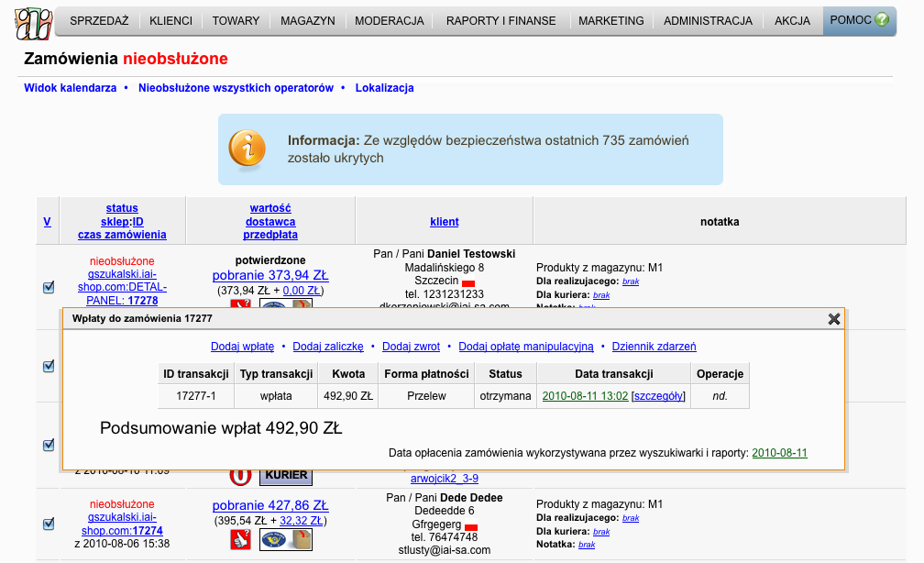Sort by status column header
This screenshot has height=563, width=924.
(122, 208)
